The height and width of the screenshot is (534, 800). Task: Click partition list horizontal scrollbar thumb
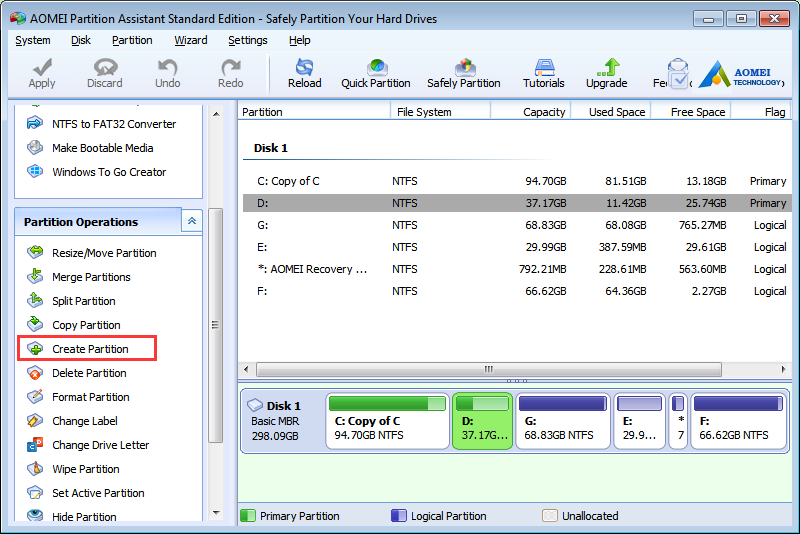(x=489, y=369)
